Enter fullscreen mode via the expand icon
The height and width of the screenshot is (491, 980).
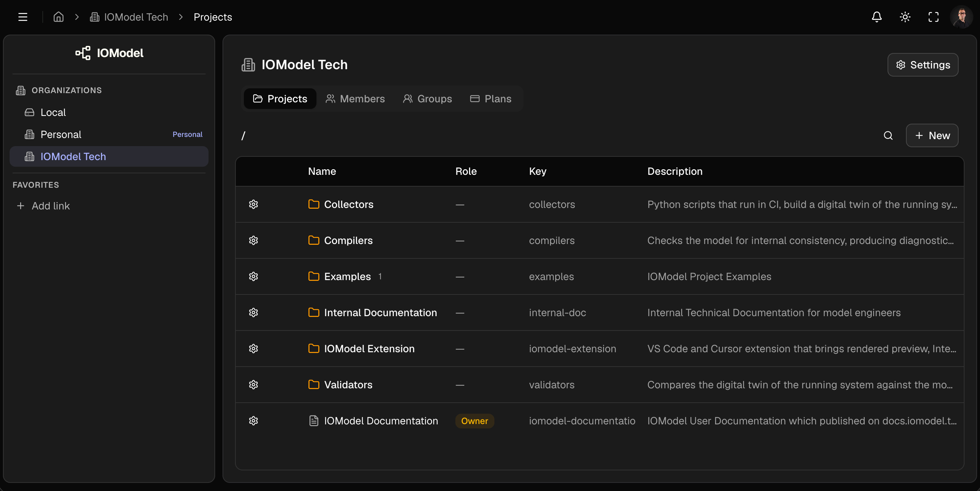point(933,17)
